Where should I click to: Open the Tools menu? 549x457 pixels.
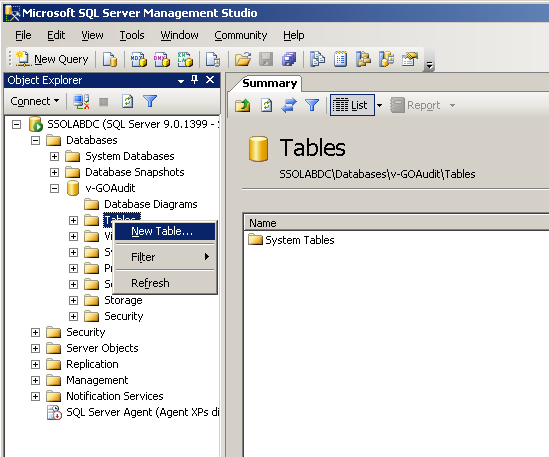[132, 35]
